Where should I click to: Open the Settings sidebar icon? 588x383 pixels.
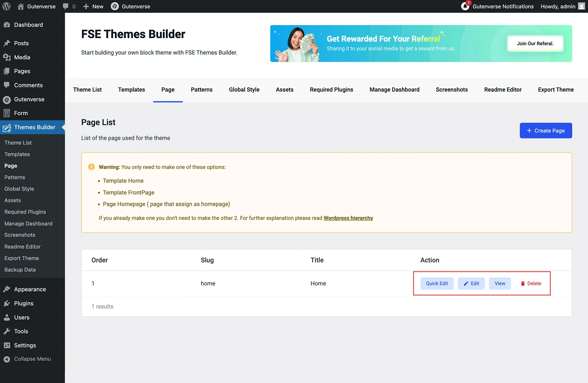[x=7, y=345]
